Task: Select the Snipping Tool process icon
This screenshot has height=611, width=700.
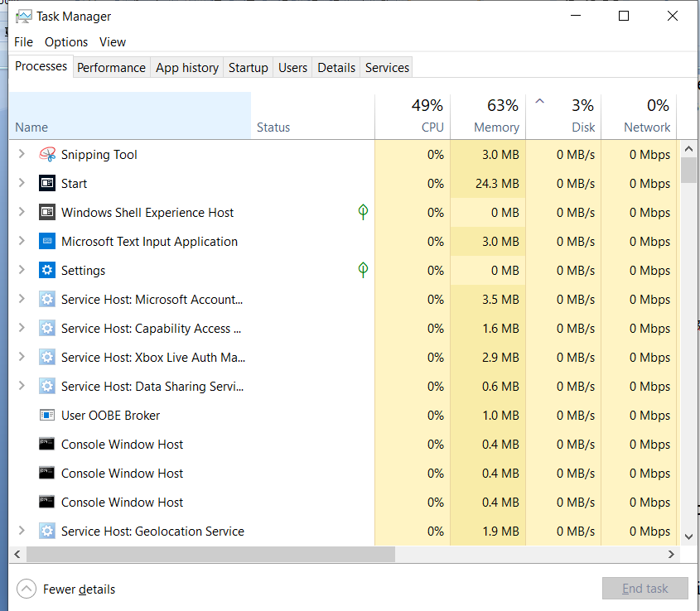Action: click(x=47, y=155)
